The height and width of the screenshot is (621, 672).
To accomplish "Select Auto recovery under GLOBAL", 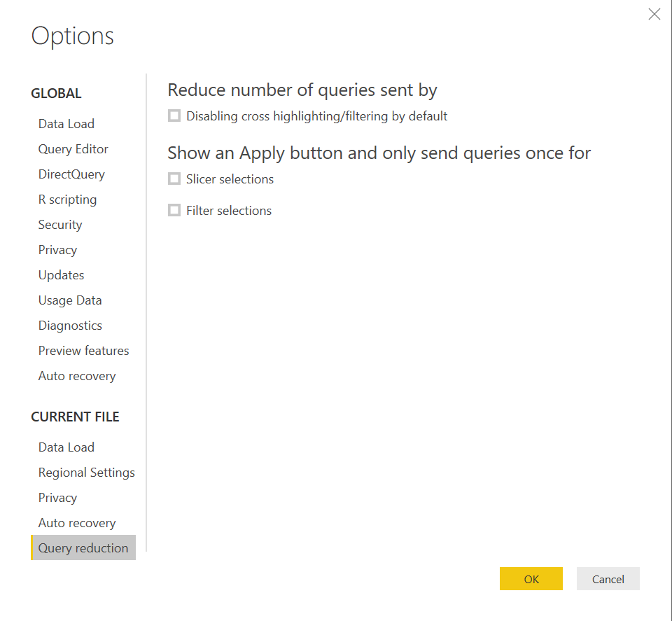I will pyautogui.click(x=77, y=375).
